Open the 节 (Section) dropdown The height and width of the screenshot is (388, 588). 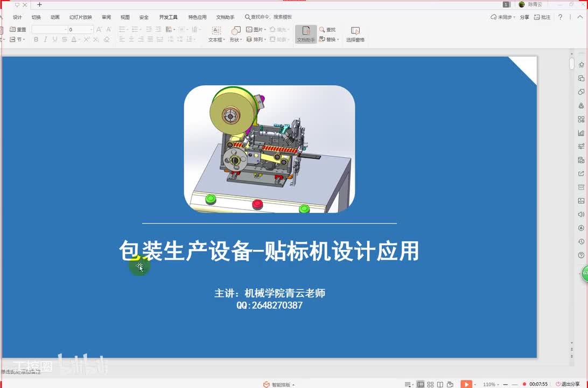(17, 39)
